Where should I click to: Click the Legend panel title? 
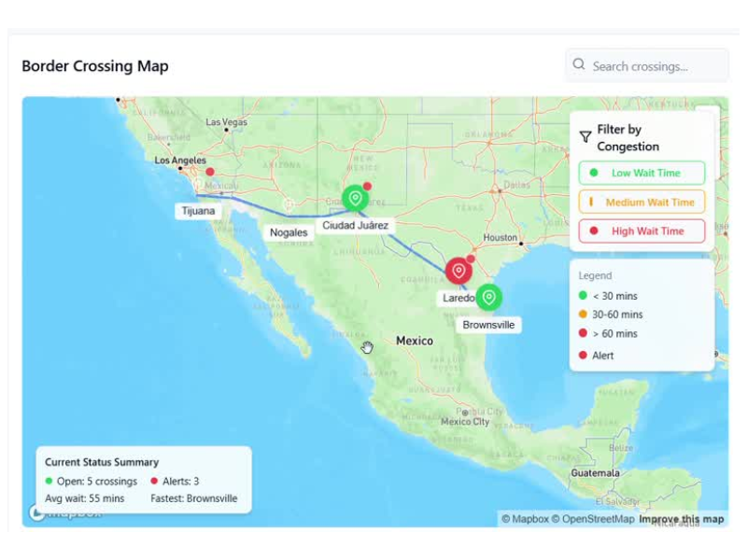pos(595,275)
